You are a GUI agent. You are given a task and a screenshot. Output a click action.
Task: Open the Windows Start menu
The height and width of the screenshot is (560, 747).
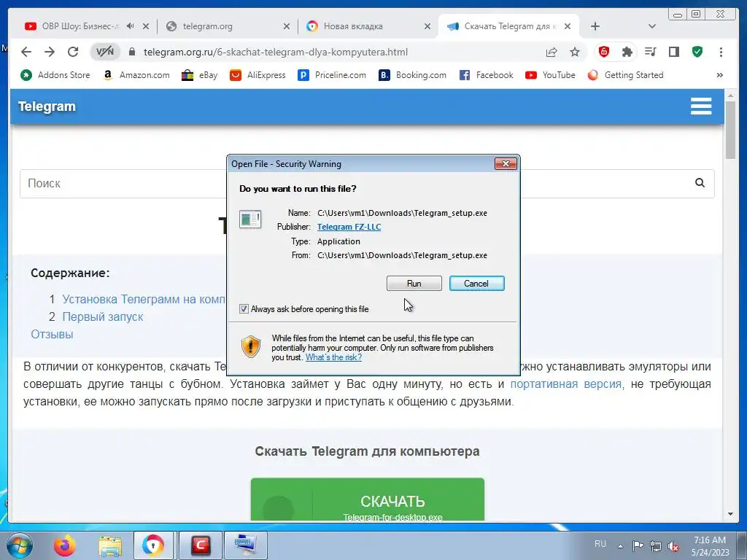pos(19,545)
